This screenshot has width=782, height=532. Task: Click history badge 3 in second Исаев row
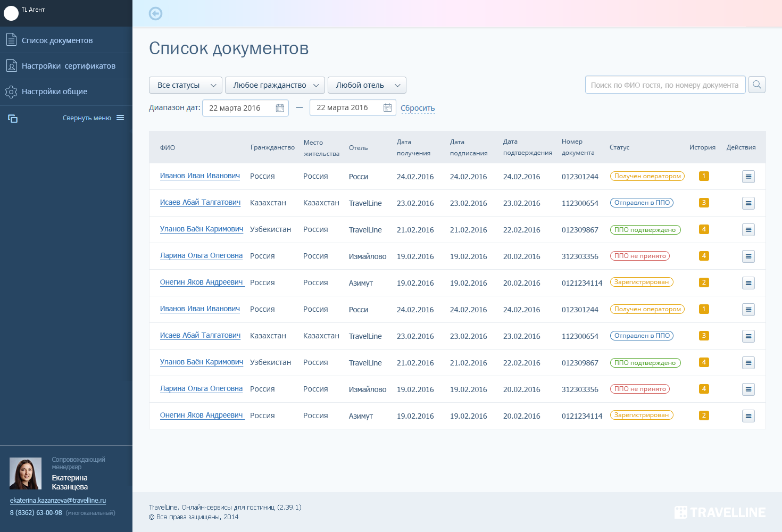pos(704,336)
